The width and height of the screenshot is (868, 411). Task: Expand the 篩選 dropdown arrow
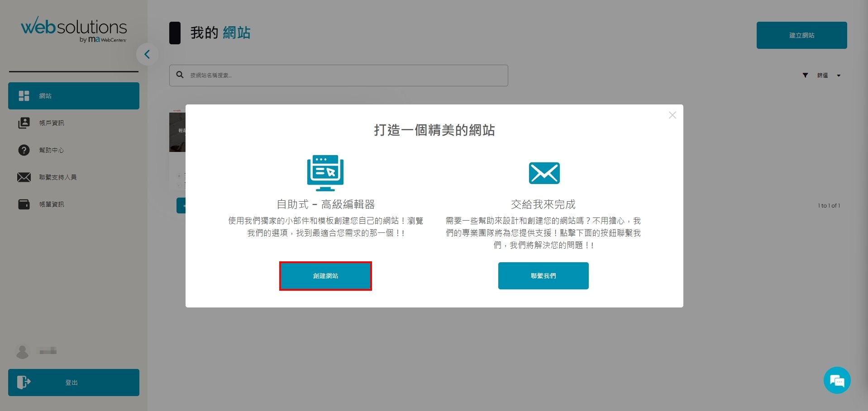pos(839,75)
